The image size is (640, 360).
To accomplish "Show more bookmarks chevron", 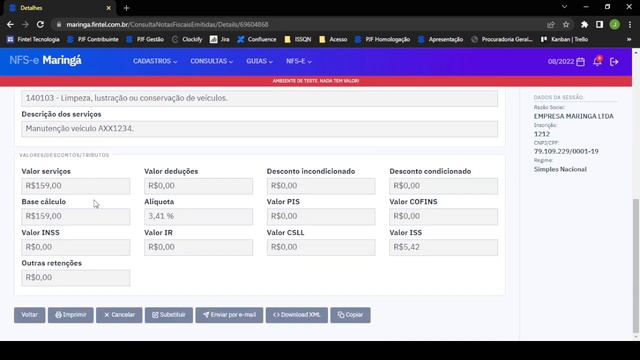I will point(629,40).
